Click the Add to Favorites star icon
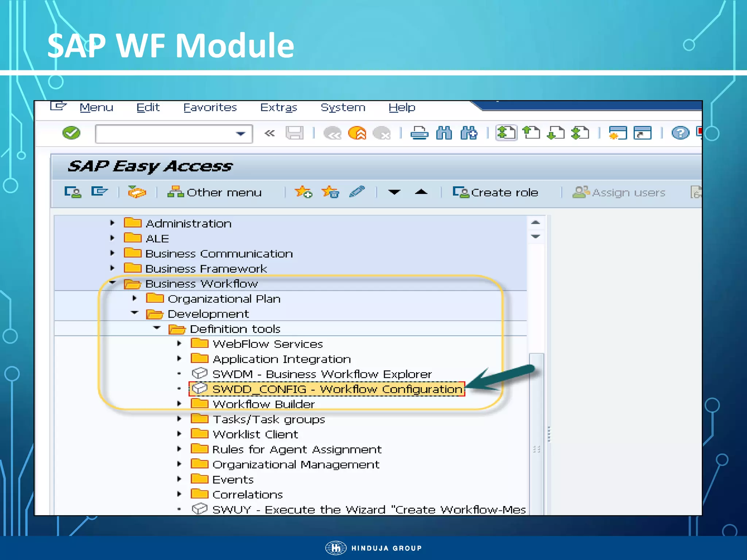This screenshot has height=560, width=747. pyautogui.click(x=303, y=192)
